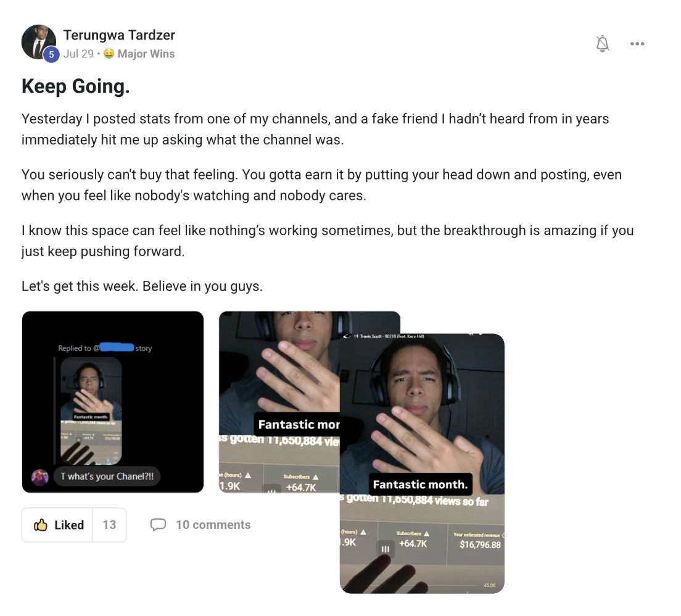Viewport: 681px width, 616px height.
Task: View the 13 likes count
Action: pyautogui.click(x=109, y=525)
